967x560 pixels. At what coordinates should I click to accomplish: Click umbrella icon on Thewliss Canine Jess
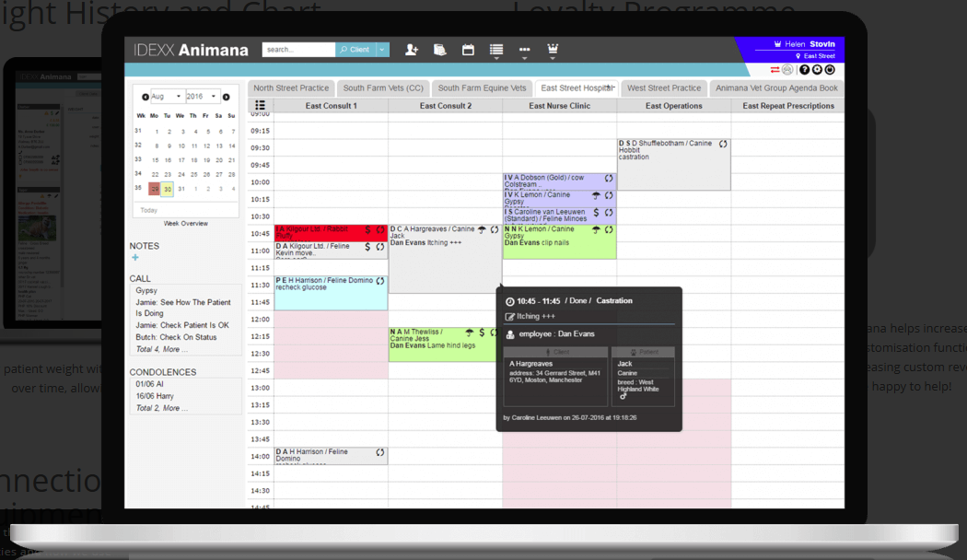pyautogui.click(x=470, y=332)
